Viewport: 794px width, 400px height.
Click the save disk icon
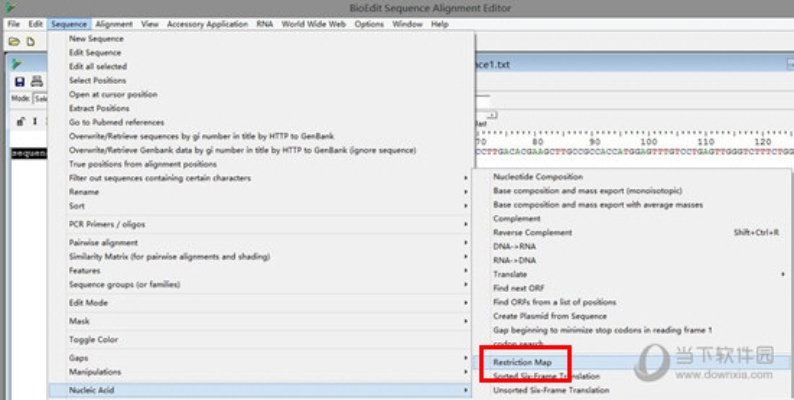click(19, 80)
